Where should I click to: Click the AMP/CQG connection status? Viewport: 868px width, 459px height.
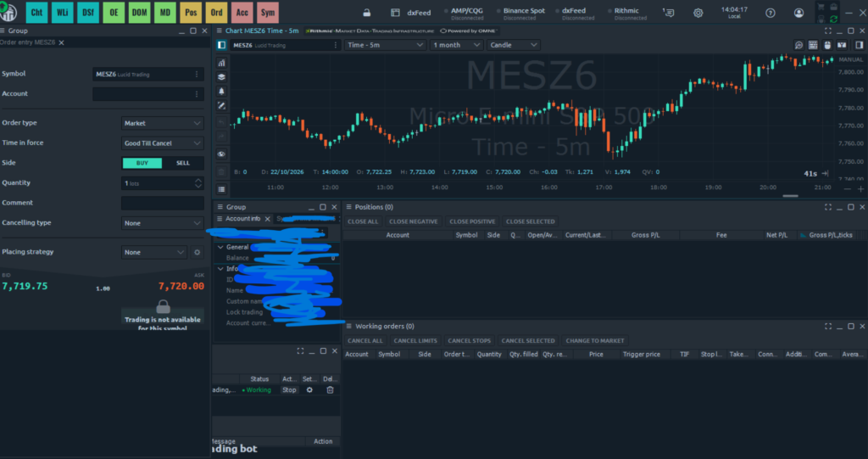465,14
